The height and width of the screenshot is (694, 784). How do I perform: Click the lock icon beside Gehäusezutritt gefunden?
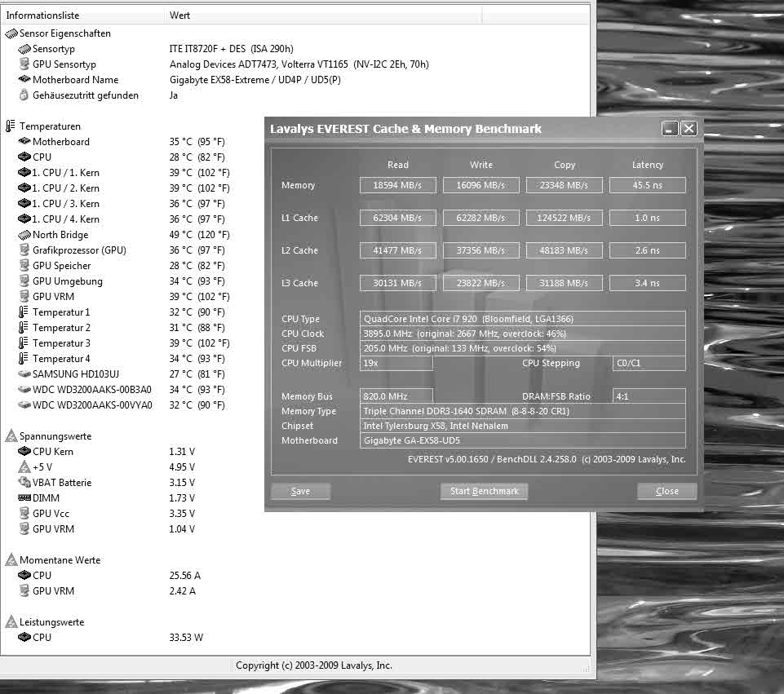tap(24, 95)
